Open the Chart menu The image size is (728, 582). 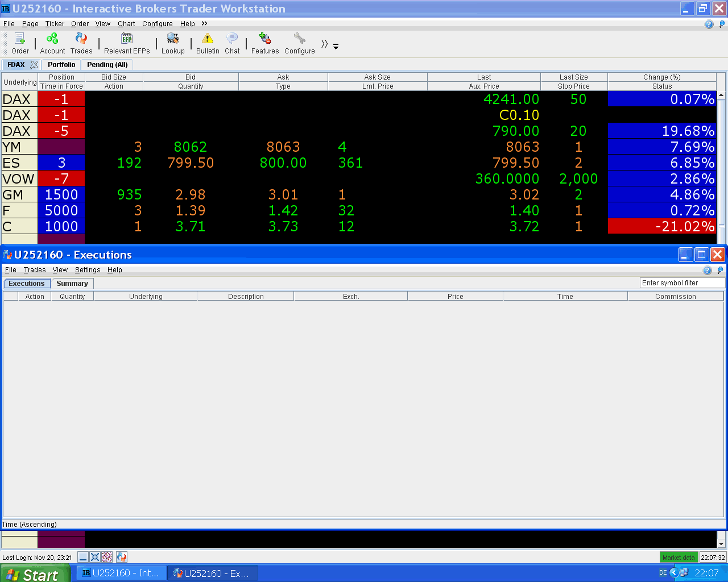[x=126, y=24]
